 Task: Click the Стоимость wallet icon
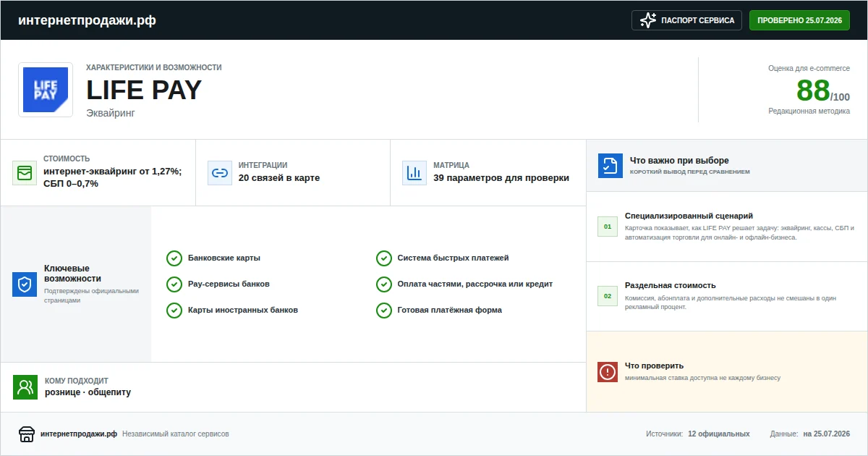pos(25,173)
